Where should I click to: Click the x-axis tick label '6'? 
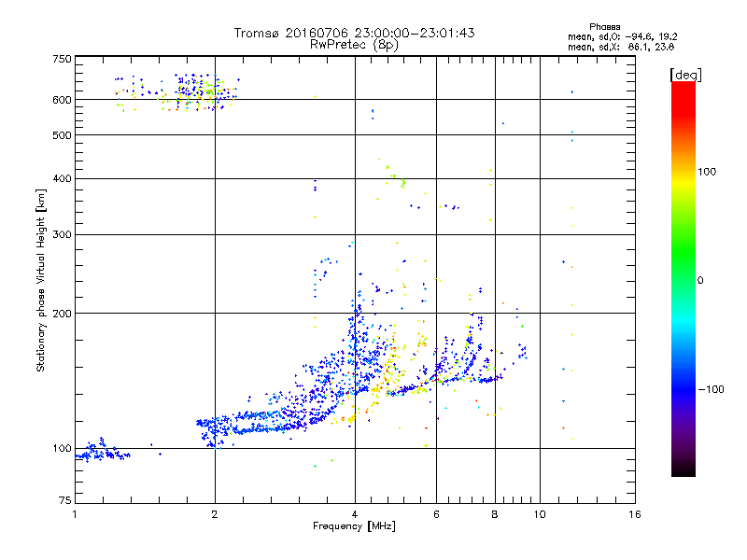[x=436, y=514]
